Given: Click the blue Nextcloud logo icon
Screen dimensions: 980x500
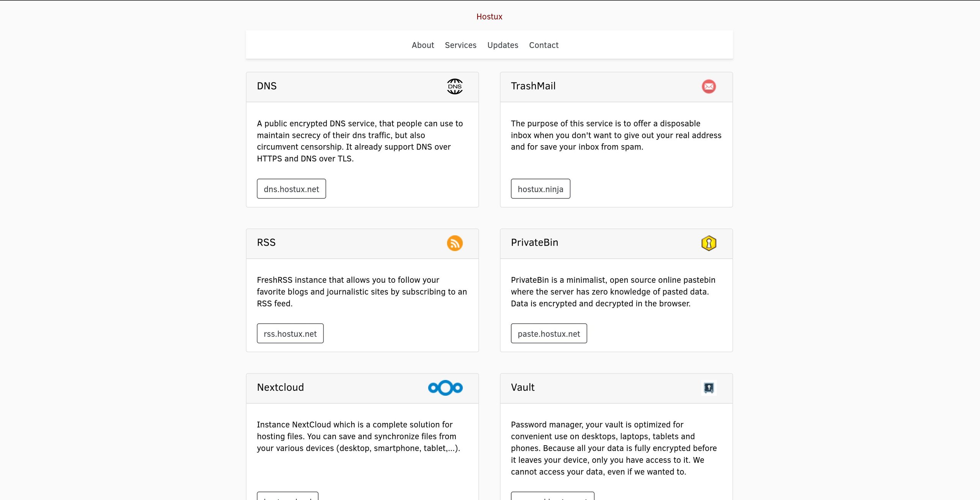Looking at the screenshot, I should (445, 388).
